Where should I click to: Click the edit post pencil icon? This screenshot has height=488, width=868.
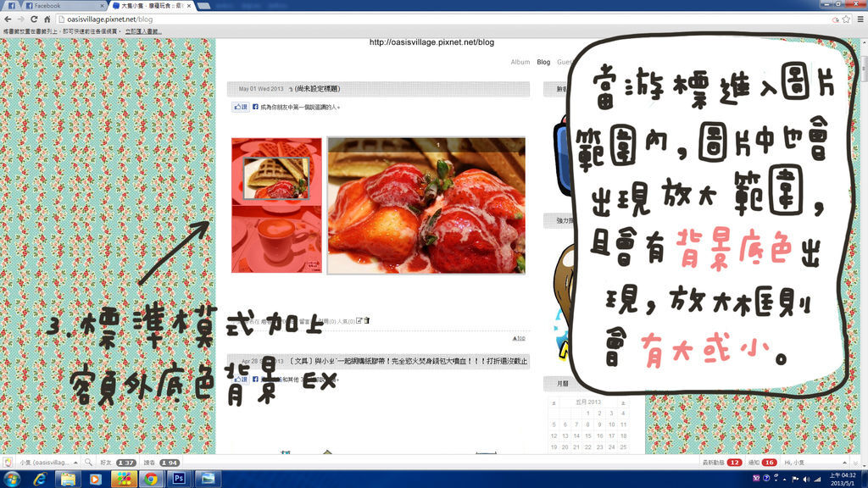[359, 320]
